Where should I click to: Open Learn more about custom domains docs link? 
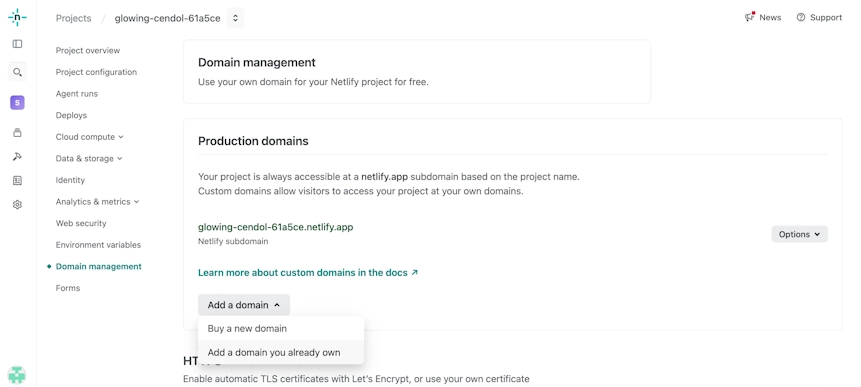coord(308,272)
